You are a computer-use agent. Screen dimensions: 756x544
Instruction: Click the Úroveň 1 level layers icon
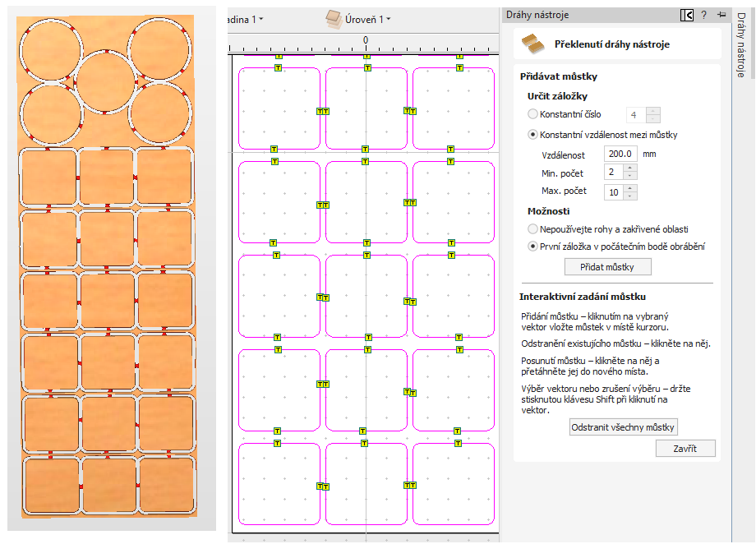click(x=332, y=18)
